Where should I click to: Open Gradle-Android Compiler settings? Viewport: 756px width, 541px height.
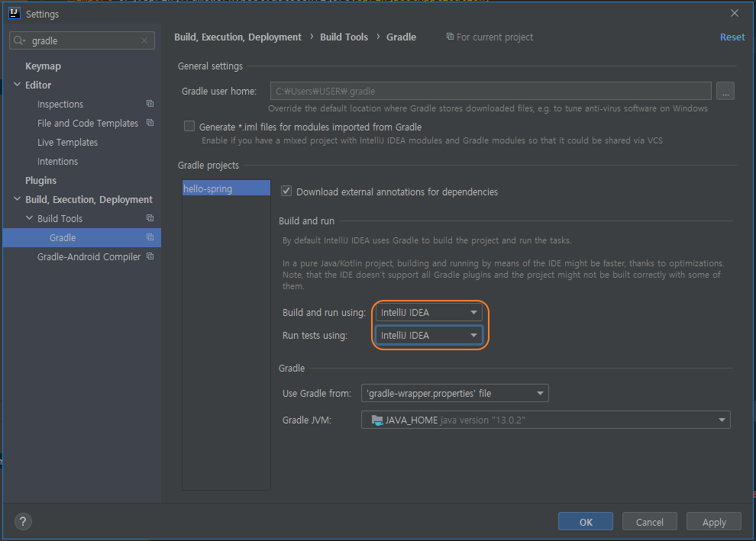pos(89,257)
